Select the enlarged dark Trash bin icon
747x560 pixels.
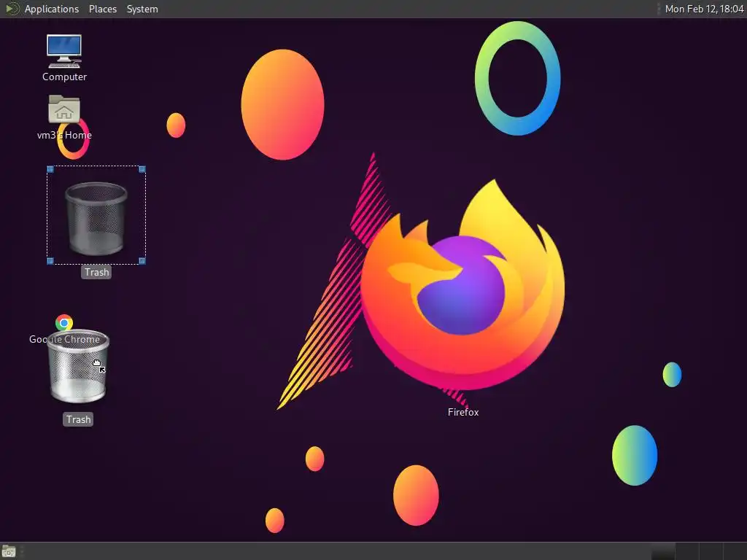96,218
